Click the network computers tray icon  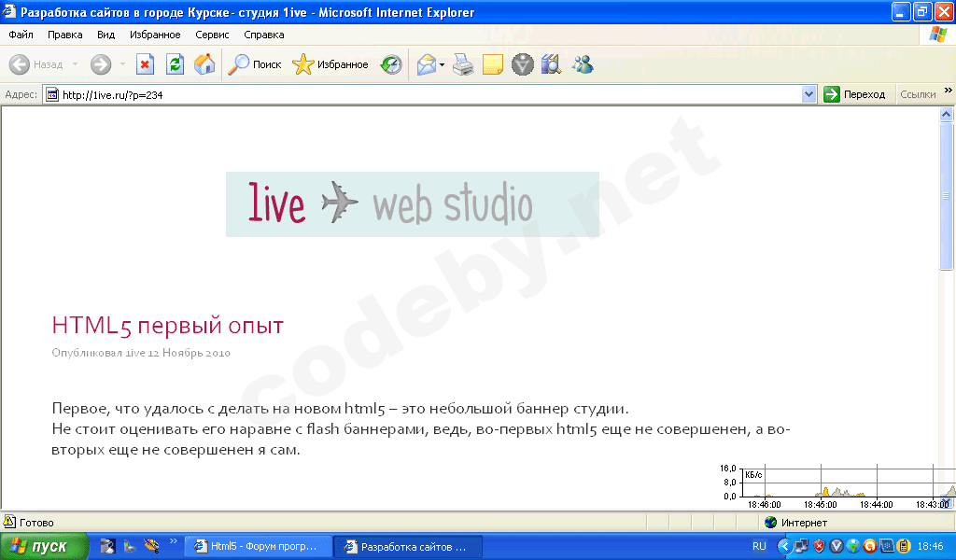(802, 546)
